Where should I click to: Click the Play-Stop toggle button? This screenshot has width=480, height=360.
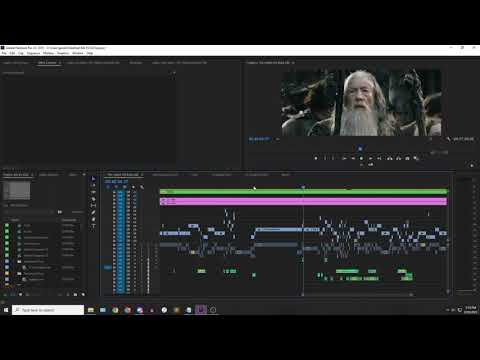[x=362, y=158]
